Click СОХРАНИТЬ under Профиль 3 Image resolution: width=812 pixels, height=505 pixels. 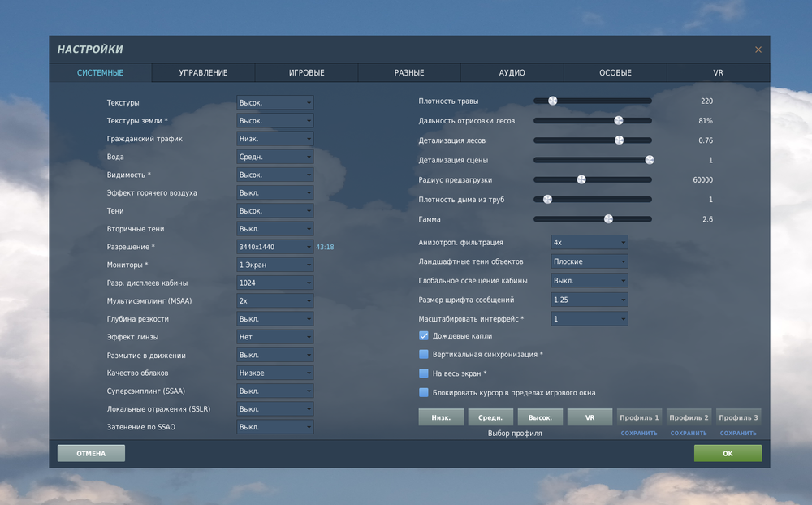tap(738, 433)
